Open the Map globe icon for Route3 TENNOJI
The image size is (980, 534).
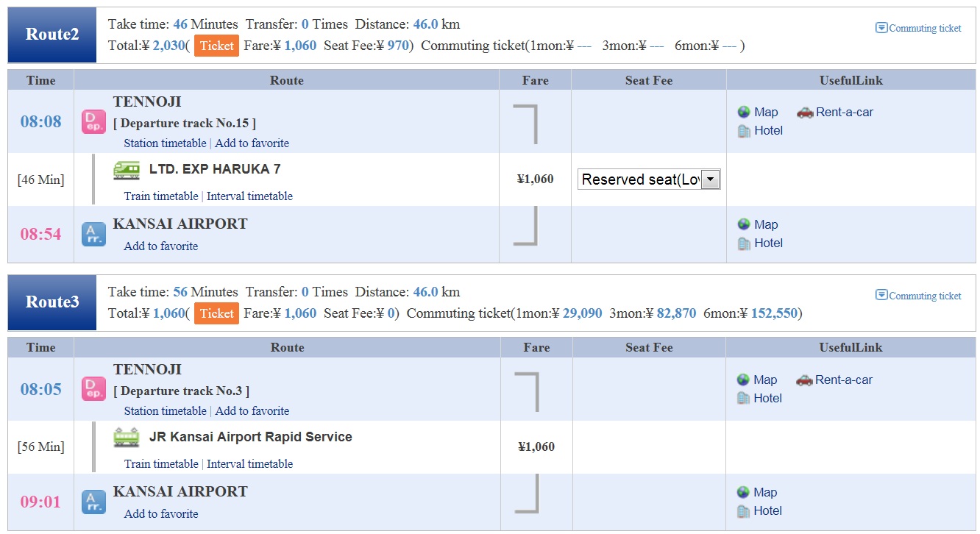[x=744, y=380]
